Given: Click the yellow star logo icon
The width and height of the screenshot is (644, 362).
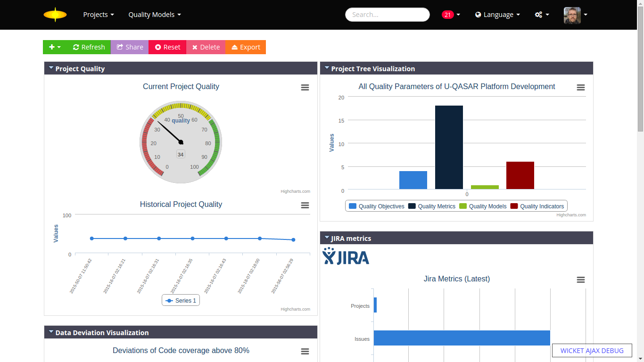Looking at the screenshot, I should 55,15.
